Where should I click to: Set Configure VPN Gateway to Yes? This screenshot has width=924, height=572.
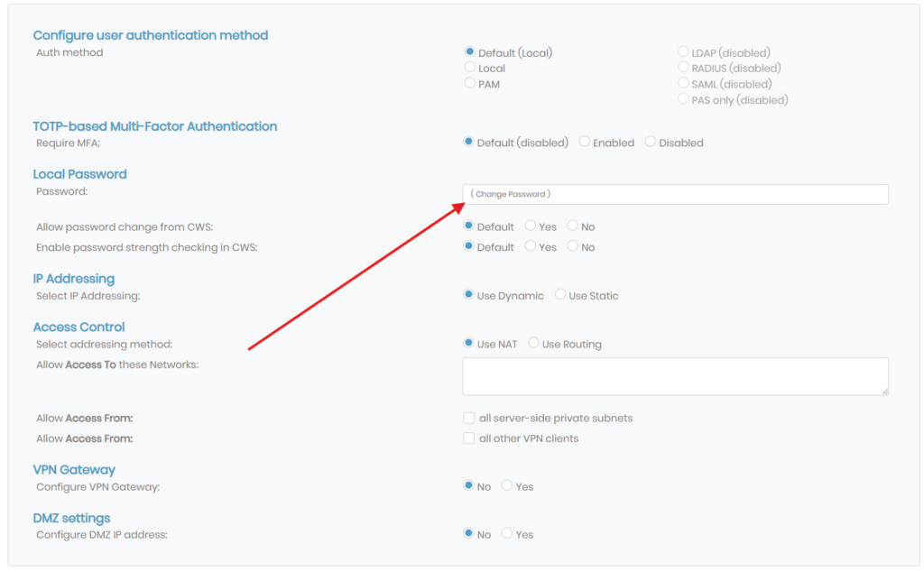507,485
